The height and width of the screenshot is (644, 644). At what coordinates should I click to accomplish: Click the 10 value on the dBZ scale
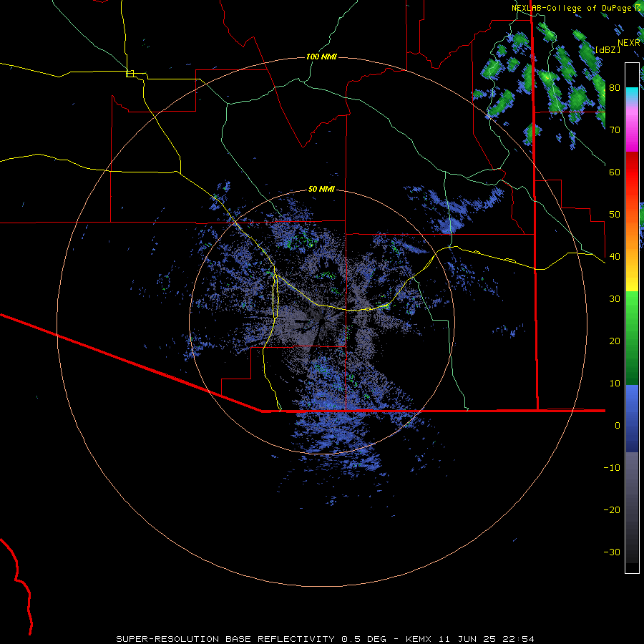tap(615, 384)
